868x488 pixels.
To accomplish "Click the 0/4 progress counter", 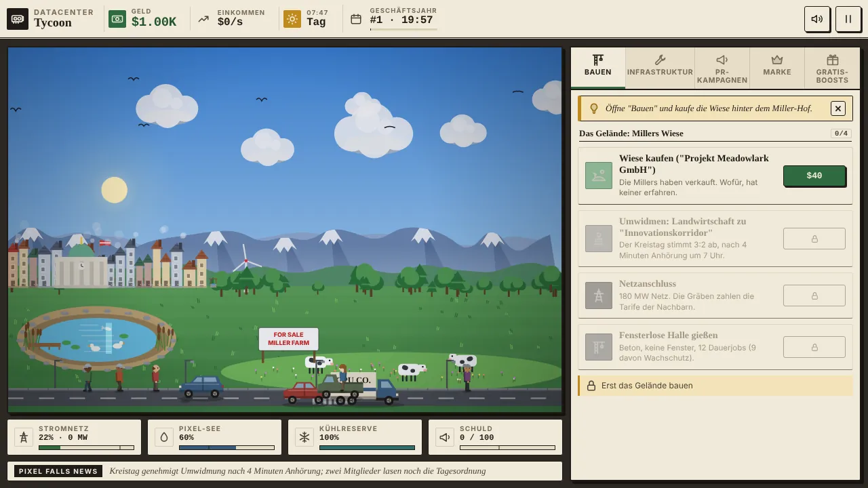I will click(x=841, y=134).
